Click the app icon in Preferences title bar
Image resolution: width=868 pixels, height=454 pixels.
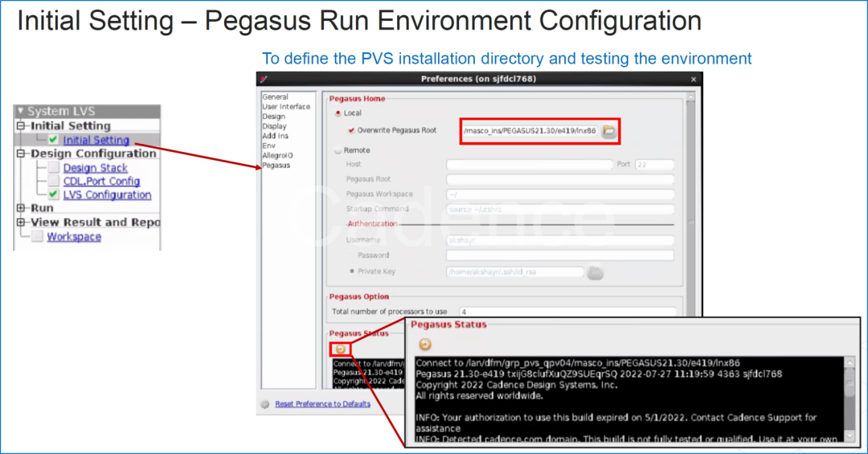pyautogui.click(x=264, y=79)
